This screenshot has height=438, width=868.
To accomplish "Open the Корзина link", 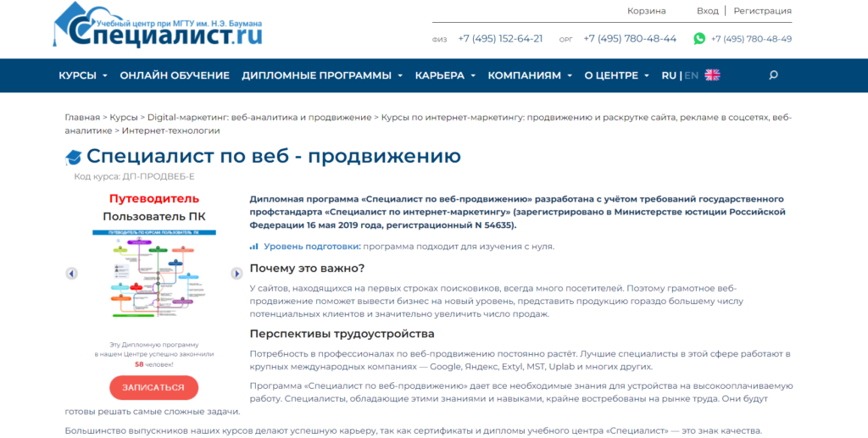I will (x=646, y=11).
